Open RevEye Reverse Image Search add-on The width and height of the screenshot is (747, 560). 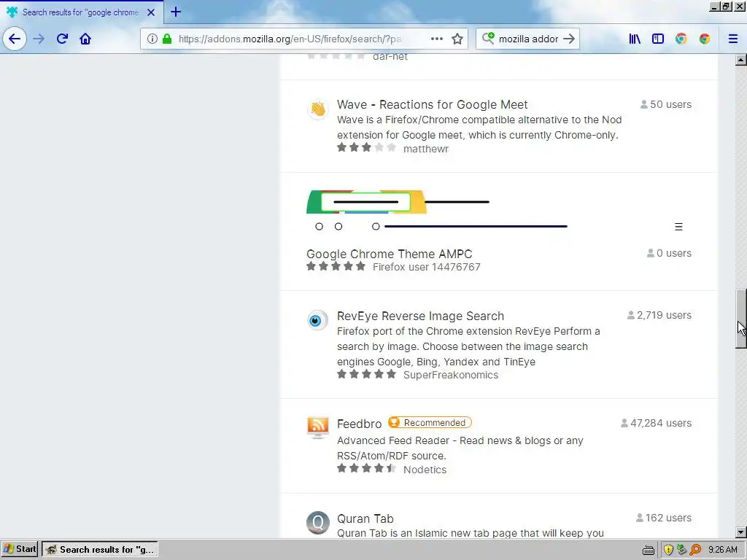(420, 316)
